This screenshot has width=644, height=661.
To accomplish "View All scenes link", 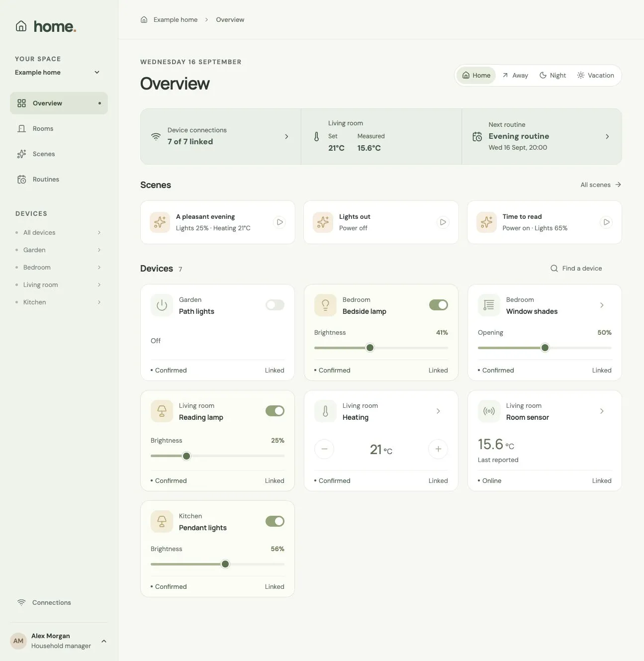I will 601,185.
